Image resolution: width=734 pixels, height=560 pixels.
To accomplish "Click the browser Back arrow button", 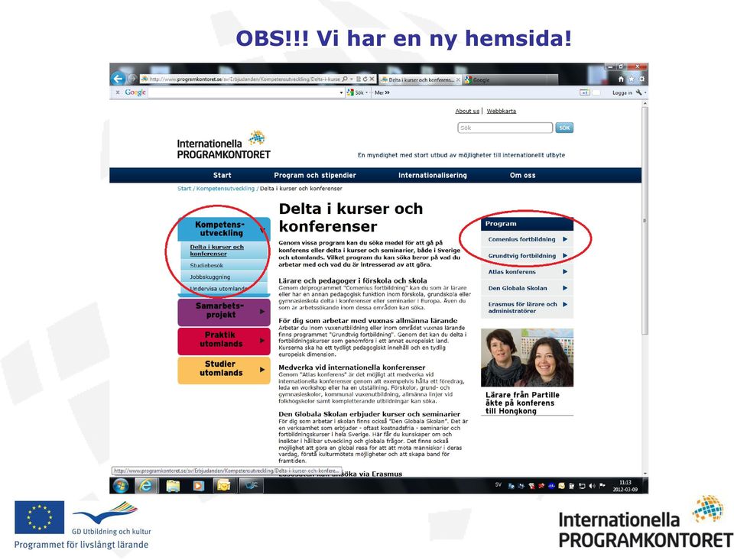I will coord(119,79).
